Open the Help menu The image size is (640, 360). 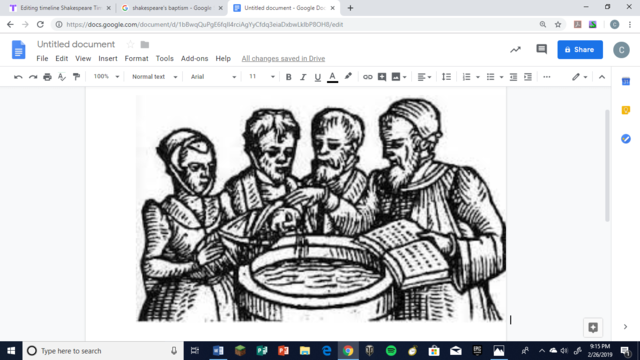[223, 58]
